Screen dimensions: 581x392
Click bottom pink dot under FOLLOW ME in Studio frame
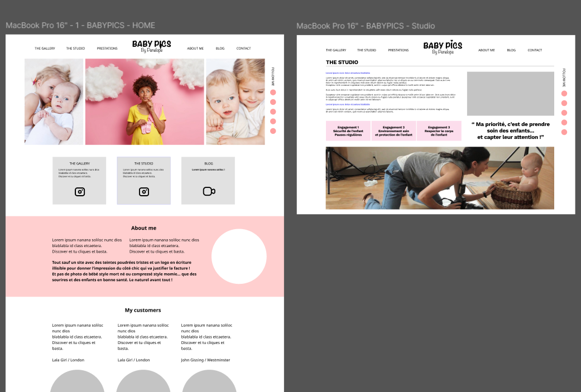coord(564,132)
